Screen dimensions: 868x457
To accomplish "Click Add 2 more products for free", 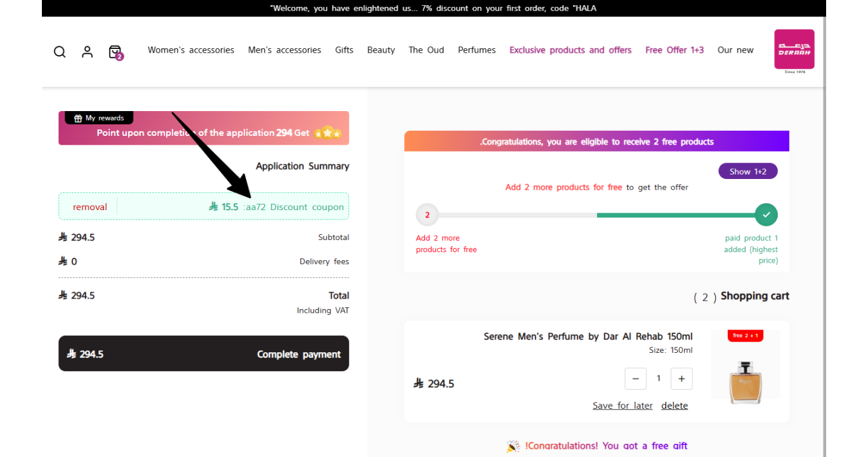I will coord(563,187).
